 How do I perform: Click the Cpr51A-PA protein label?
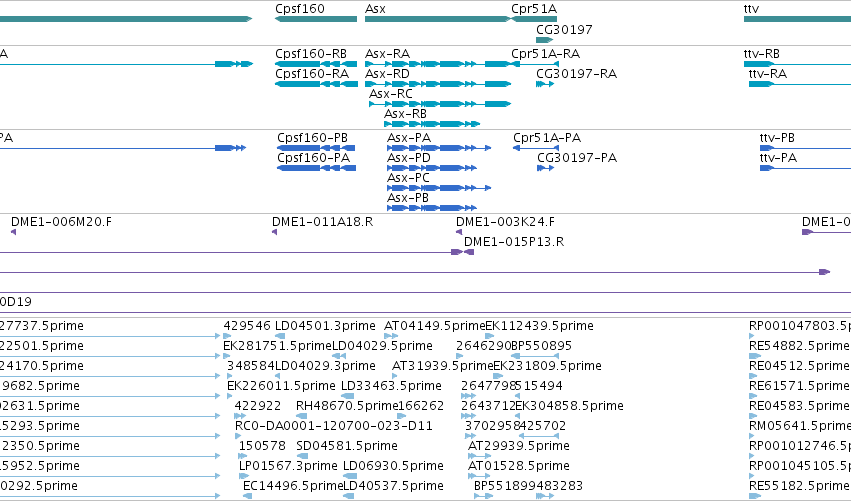point(547,138)
